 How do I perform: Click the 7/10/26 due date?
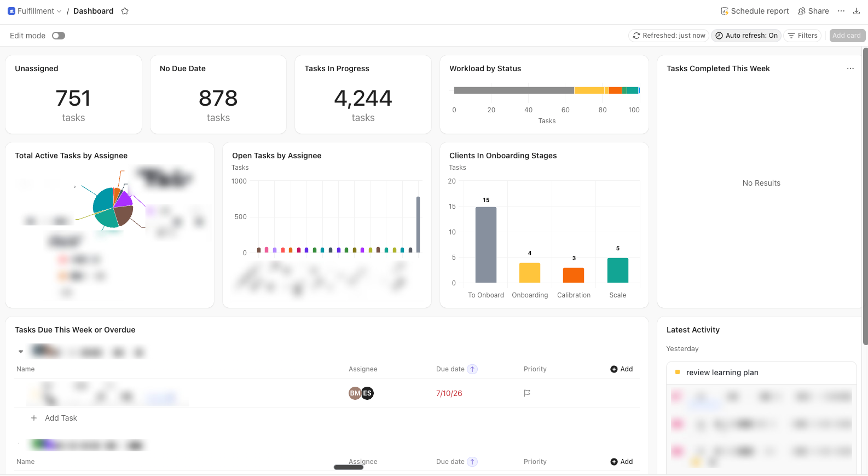click(449, 393)
